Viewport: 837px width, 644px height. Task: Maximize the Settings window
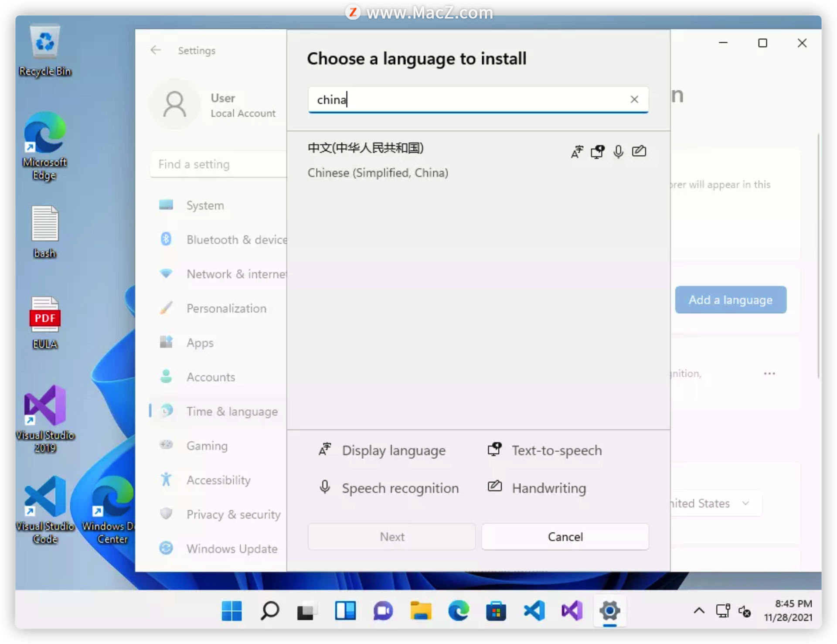(762, 43)
